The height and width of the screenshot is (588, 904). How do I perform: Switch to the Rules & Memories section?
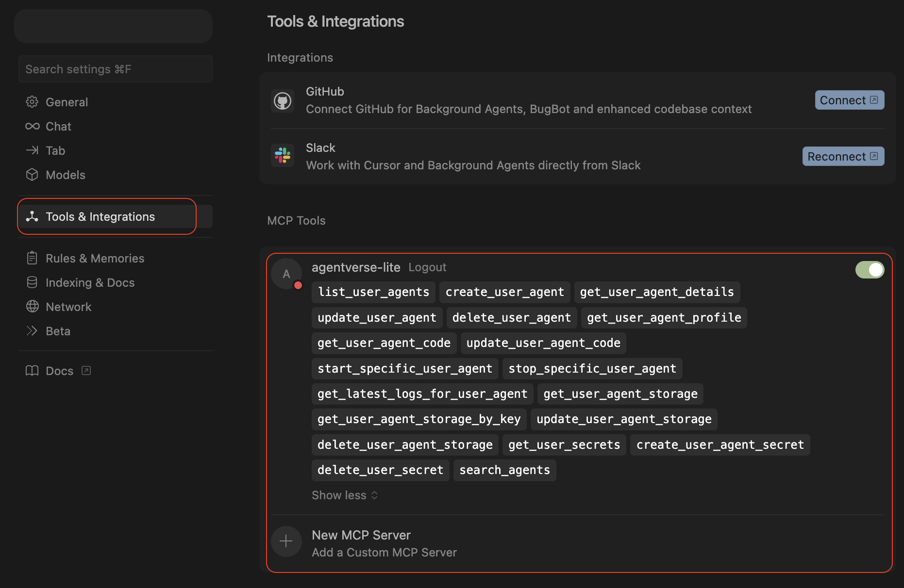[x=95, y=258]
